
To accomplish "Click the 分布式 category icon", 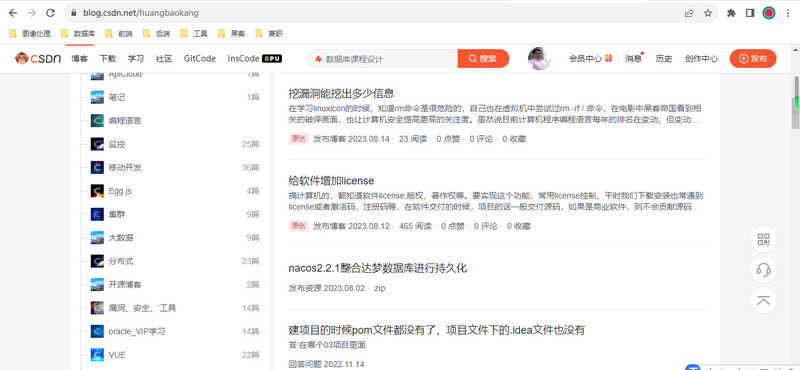I will coord(97,261).
